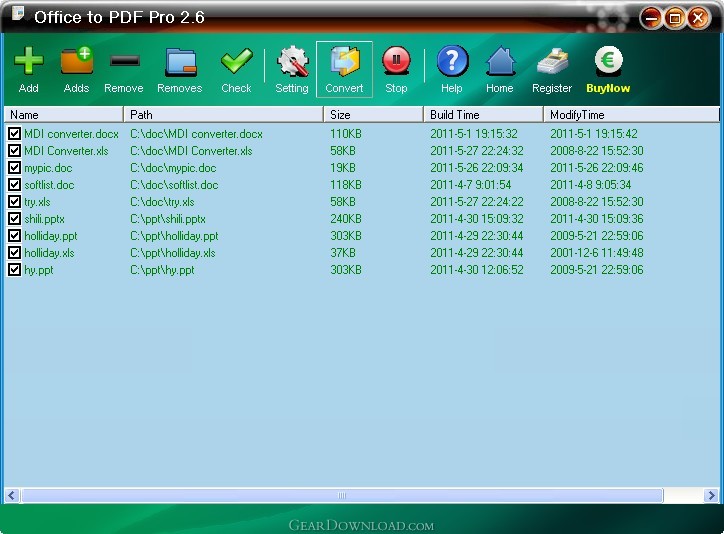
Task: Select the hy.ppt file name
Action: pyautogui.click(x=39, y=270)
